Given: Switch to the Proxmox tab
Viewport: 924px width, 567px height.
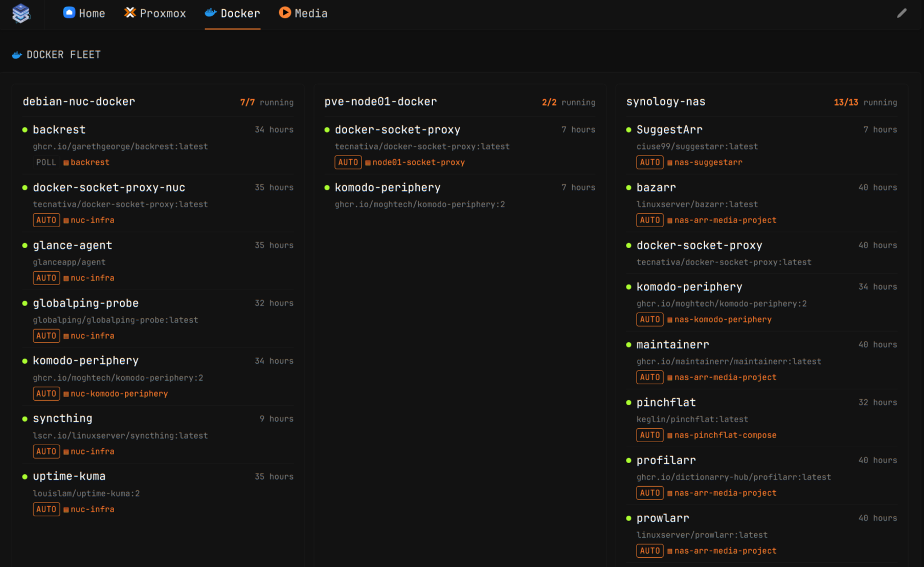Looking at the screenshot, I should click(155, 13).
